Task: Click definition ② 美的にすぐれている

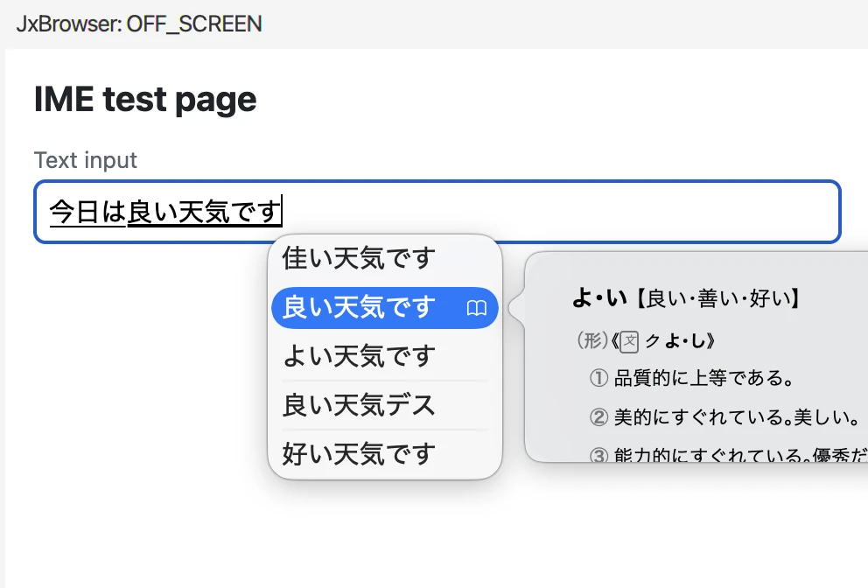Action: click(x=724, y=416)
